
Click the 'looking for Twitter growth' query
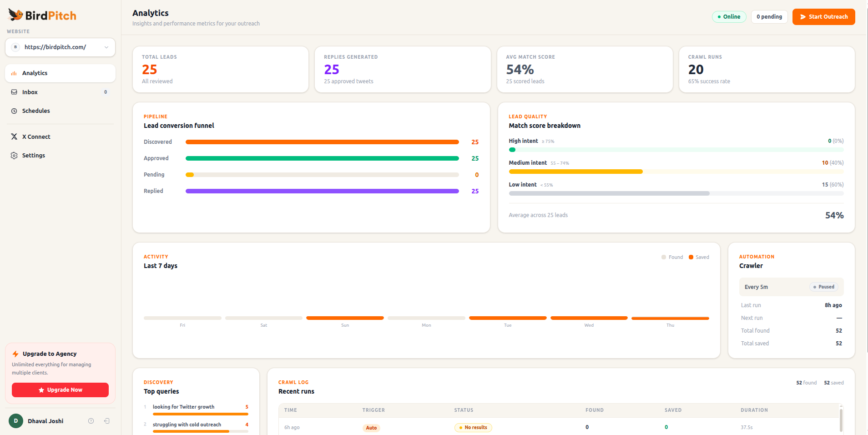pos(183,407)
